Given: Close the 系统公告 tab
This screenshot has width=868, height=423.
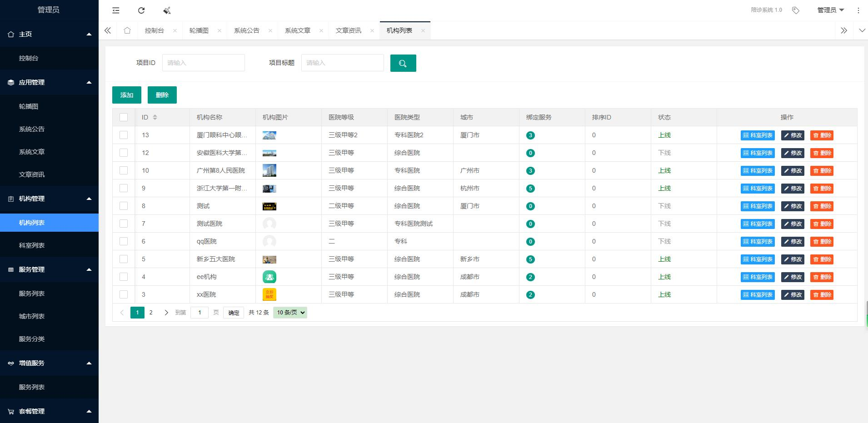Looking at the screenshot, I should pyautogui.click(x=270, y=30).
